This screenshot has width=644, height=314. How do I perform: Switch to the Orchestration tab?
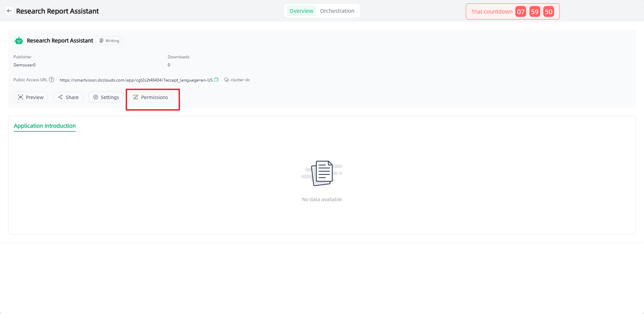click(x=337, y=11)
